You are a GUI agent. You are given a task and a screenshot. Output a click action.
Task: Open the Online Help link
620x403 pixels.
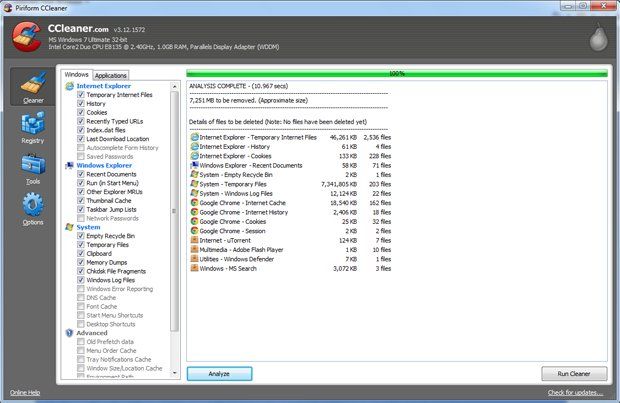(x=25, y=392)
